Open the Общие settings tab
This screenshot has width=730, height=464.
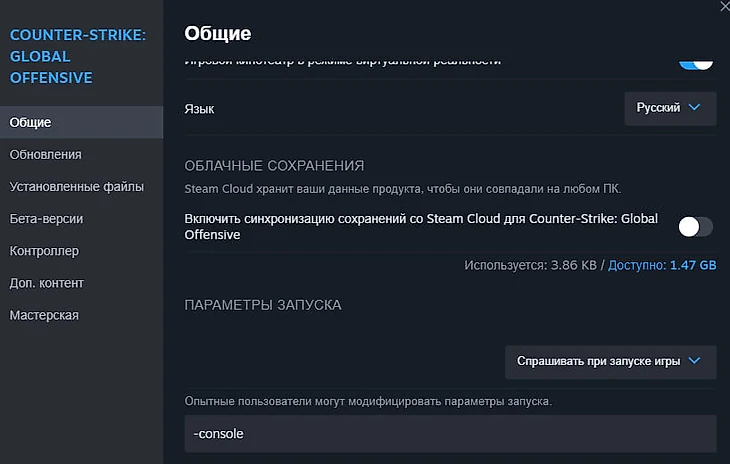coord(81,122)
